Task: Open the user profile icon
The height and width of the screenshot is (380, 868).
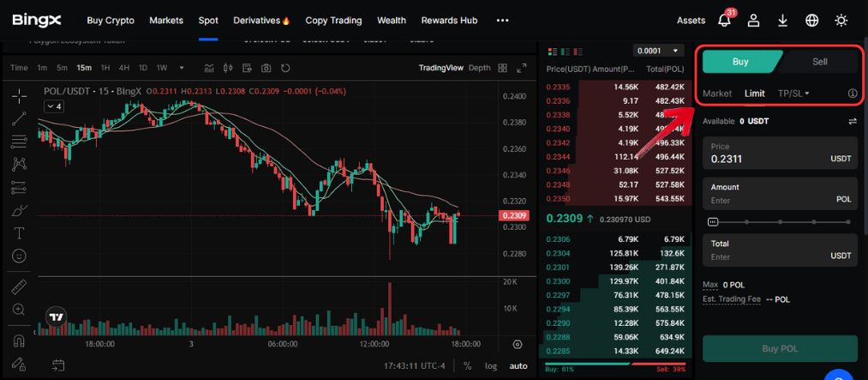Action: [753, 21]
